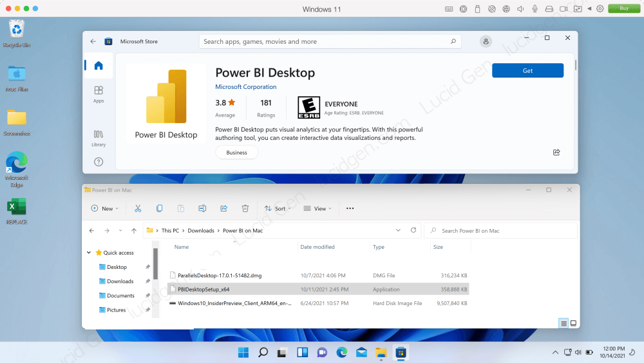Switch to Large icons view layout icon
Screen dimensions: 644x363
tap(573, 324)
